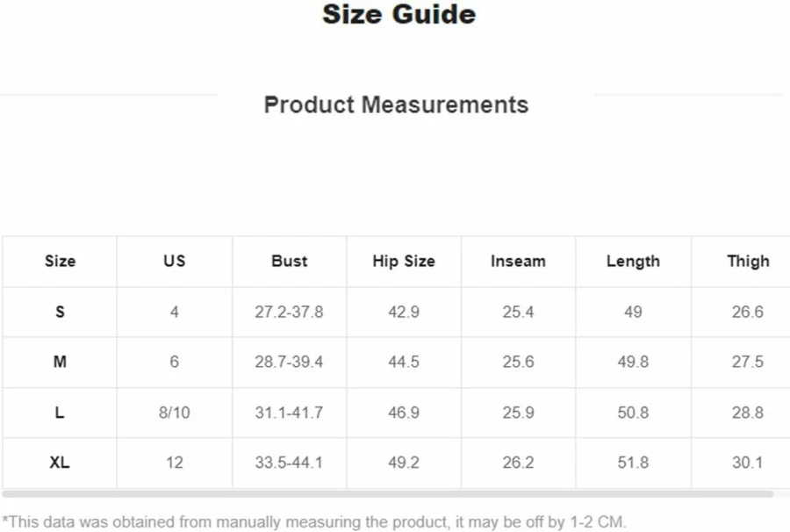Image resolution: width=790 pixels, height=532 pixels.
Task: Select the XL size row label
Action: 60,463
